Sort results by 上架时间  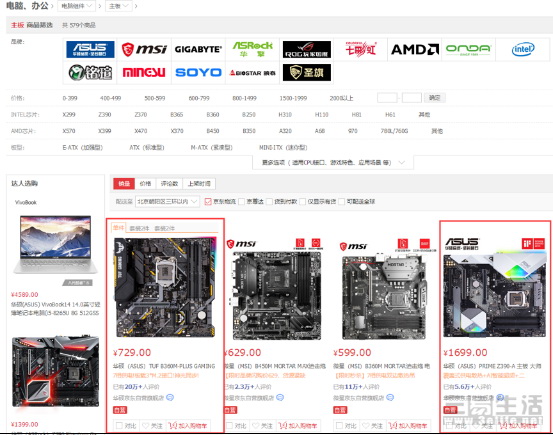[x=199, y=183]
